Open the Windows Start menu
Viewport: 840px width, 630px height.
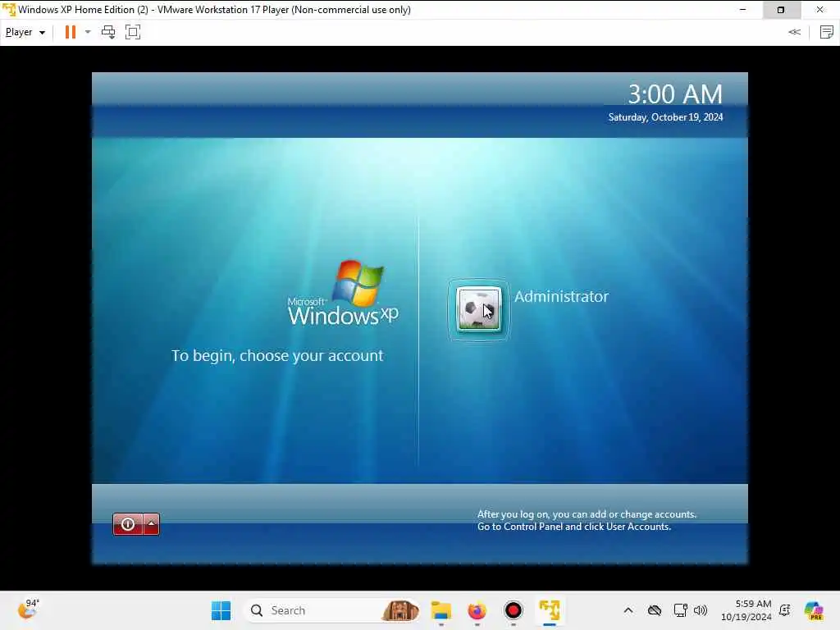[221, 610]
